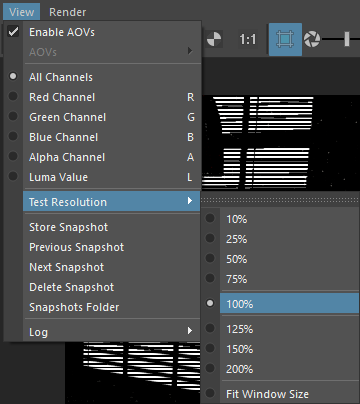Open the Snapshots Folder entry
Image resolution: width=360 pixels, height=404 pixels.
click(112, 307)
